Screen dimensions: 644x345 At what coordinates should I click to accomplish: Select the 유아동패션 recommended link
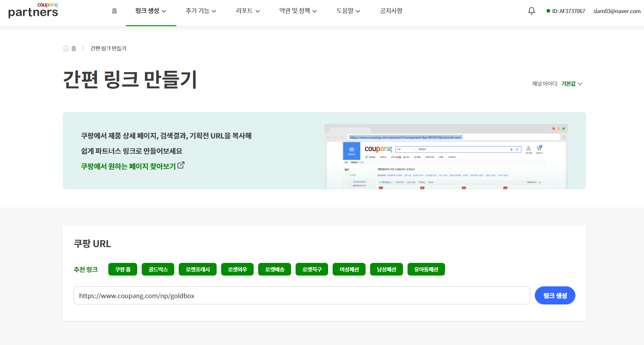click(426, 270)
